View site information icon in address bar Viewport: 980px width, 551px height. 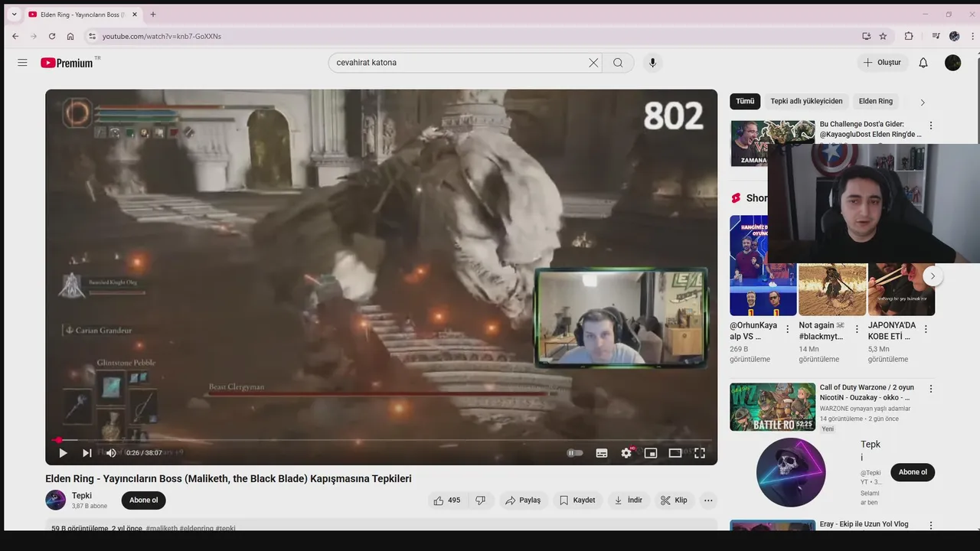(92, 36)
